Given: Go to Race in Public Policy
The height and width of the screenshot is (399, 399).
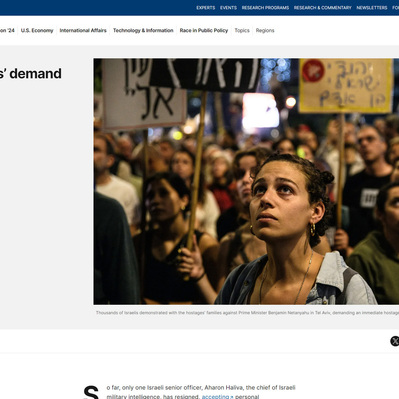Looking at the screenshot, I should click(204, 30).
